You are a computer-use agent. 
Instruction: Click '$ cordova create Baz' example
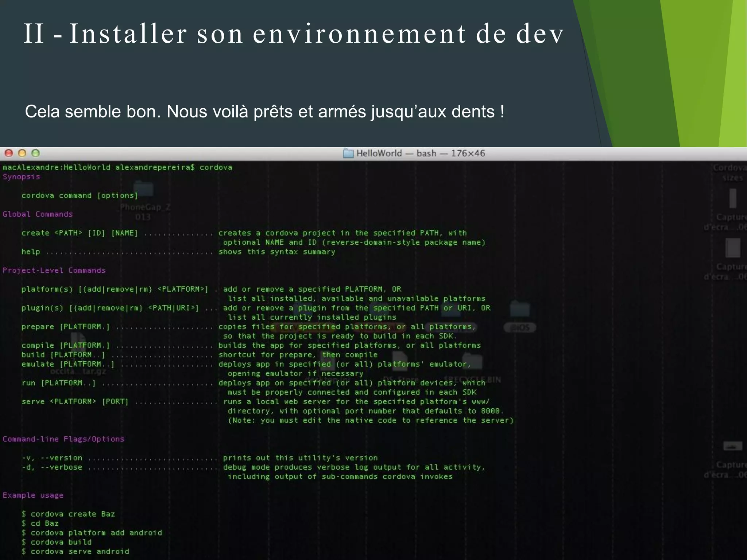click(68, 514)
